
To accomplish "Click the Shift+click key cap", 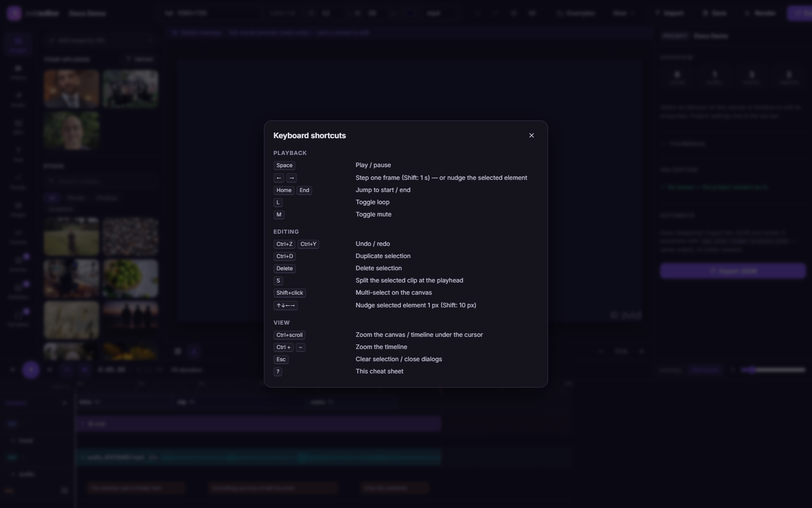I will (289, 293).
